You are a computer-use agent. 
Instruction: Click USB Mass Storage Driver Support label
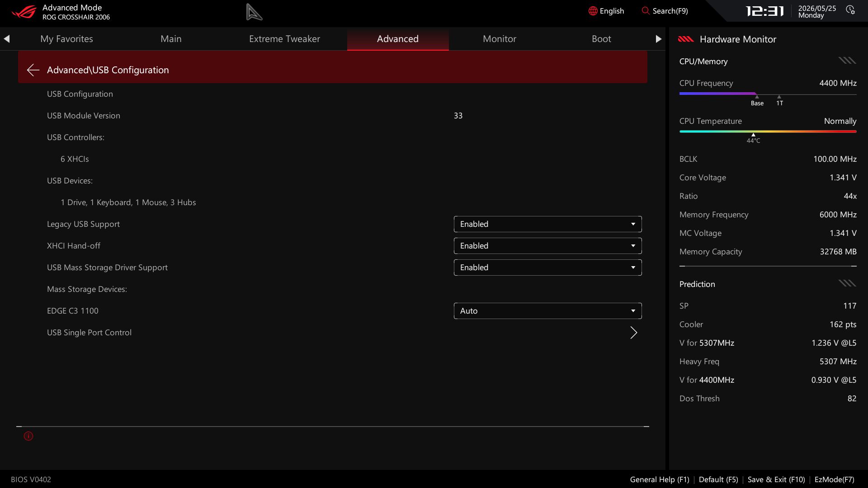[107, 267]
